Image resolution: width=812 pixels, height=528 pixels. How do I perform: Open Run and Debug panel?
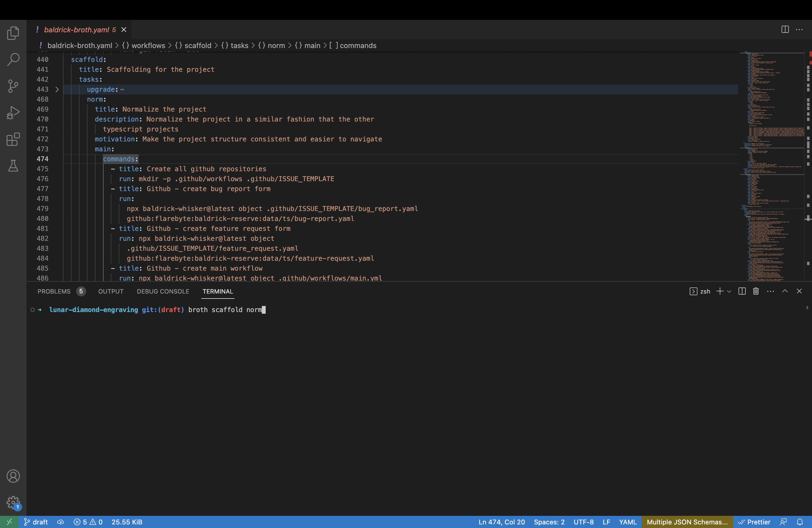coord(13,113)
